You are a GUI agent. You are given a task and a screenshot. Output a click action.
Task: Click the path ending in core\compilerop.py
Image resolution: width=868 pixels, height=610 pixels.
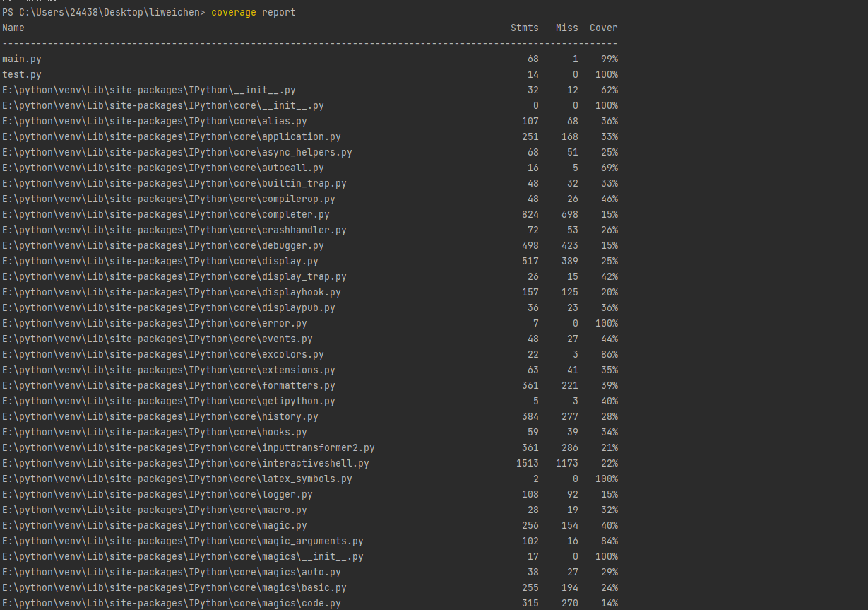169,199
